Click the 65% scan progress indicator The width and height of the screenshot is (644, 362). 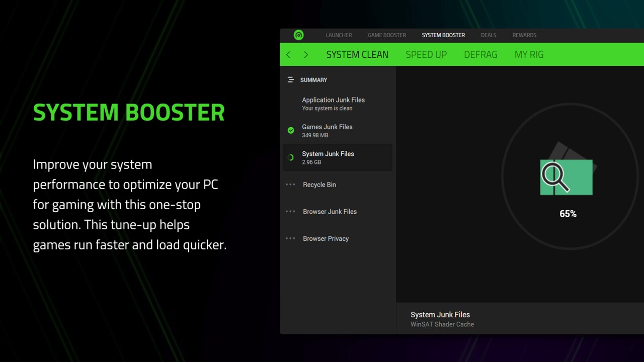[568, 214]
